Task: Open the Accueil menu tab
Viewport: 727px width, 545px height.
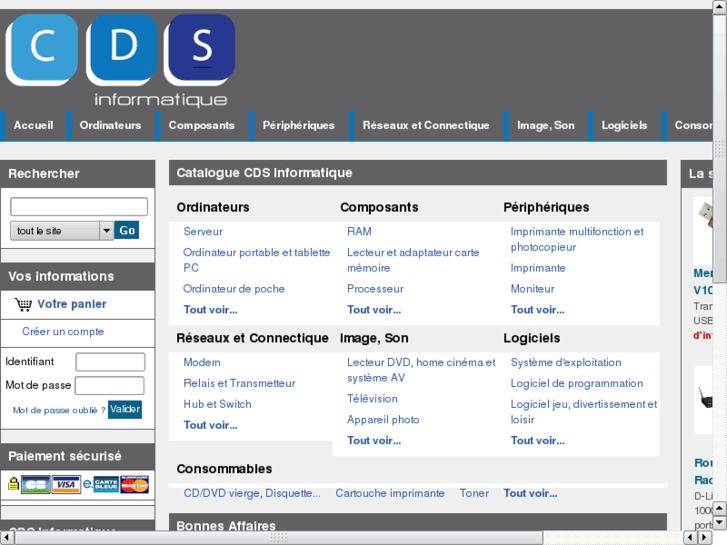Action: point(33,125)
